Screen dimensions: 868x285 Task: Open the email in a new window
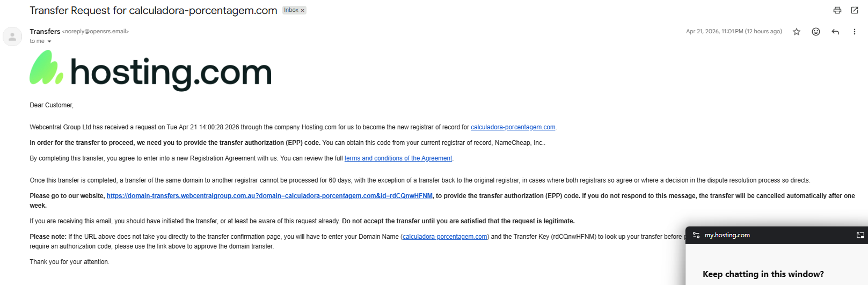[855, 10]
